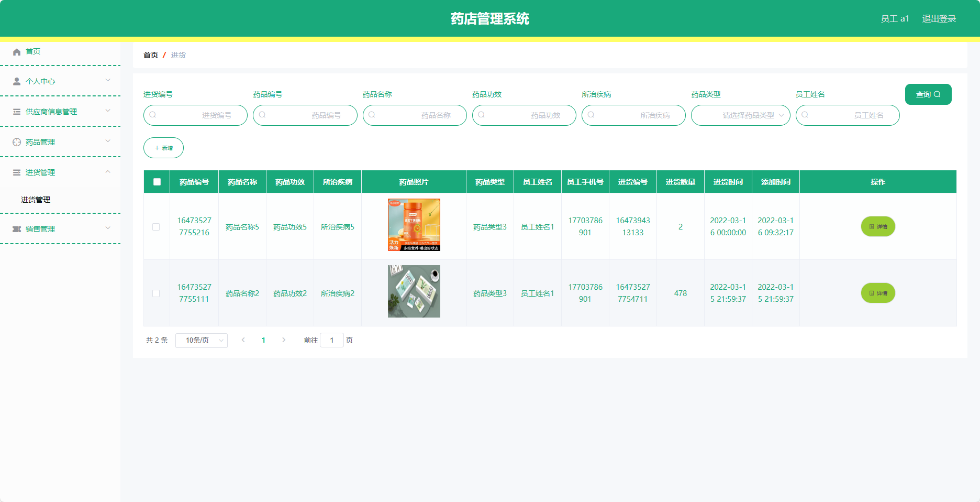Open 详情 for 药品名称5 row

(x=878, y=226)
